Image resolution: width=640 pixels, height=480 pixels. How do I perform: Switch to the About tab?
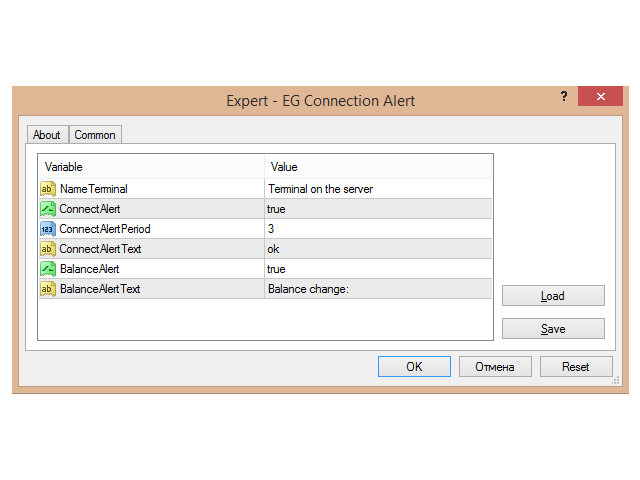(x=47, y=135)
